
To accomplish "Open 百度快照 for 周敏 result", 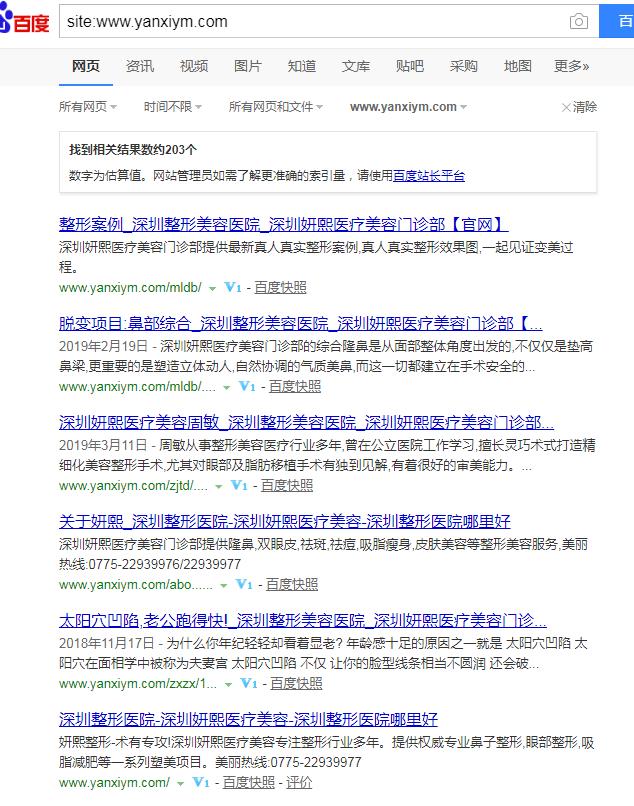I will 286,485.
